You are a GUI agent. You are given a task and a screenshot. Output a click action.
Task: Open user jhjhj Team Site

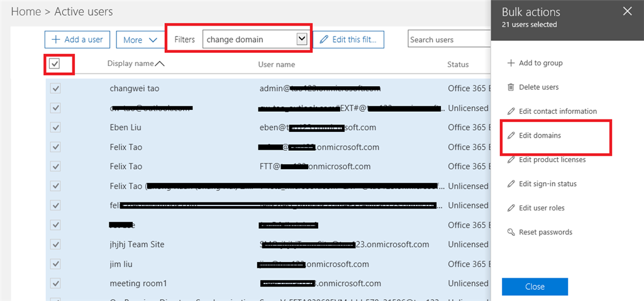(137, 244)
